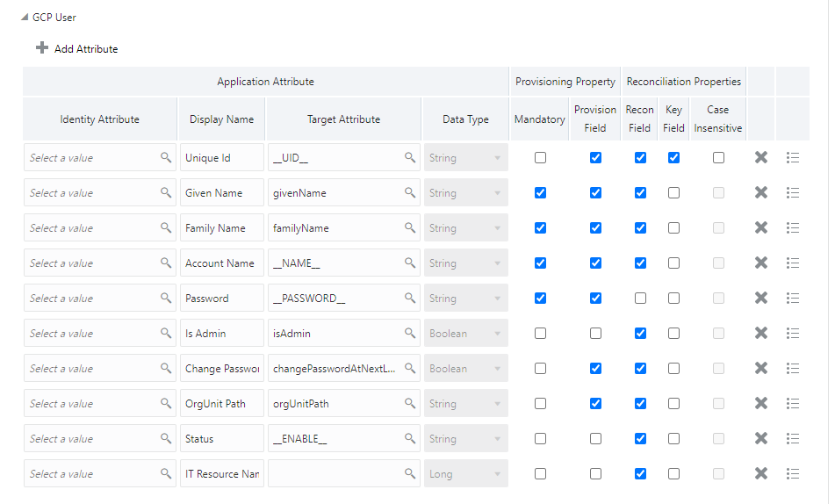Click the Identity Attribute column header

point(99,119)
